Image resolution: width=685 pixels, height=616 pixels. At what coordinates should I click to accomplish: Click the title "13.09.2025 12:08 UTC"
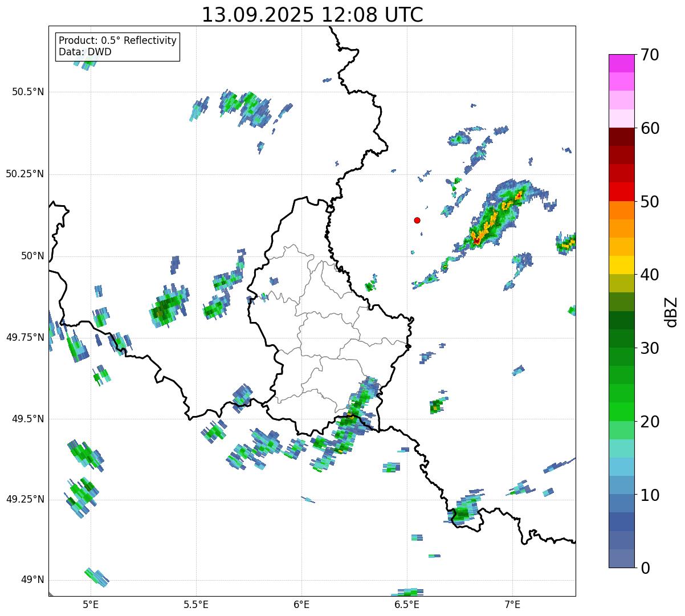coord(312,15)
